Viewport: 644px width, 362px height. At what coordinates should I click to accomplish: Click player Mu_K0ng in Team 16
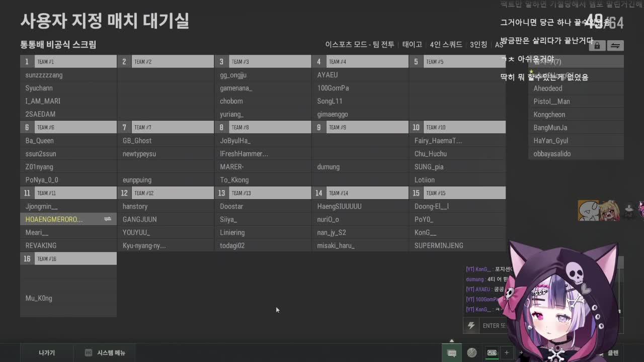pyautogui.click(x=39, y=298)
